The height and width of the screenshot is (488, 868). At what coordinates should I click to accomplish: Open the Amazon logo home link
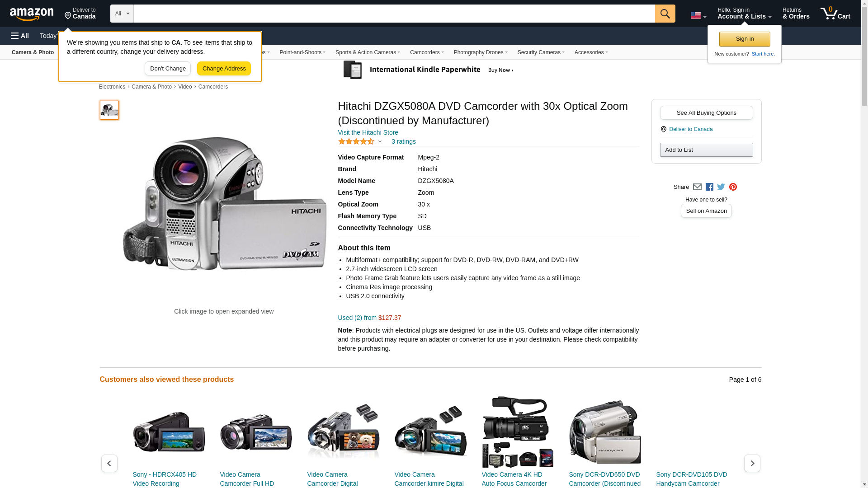click(32, 14)
